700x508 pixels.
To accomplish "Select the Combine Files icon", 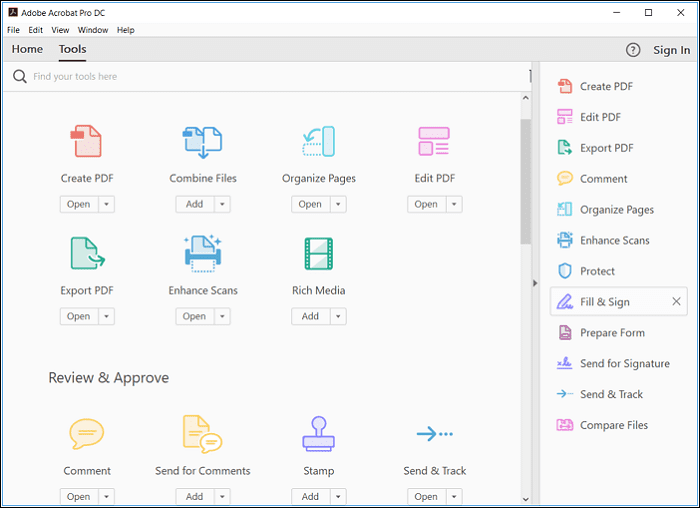I will [x=203, y=142].
